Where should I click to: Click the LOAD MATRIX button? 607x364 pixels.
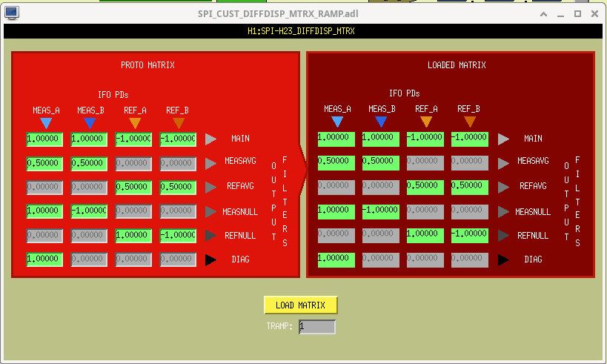300,305
